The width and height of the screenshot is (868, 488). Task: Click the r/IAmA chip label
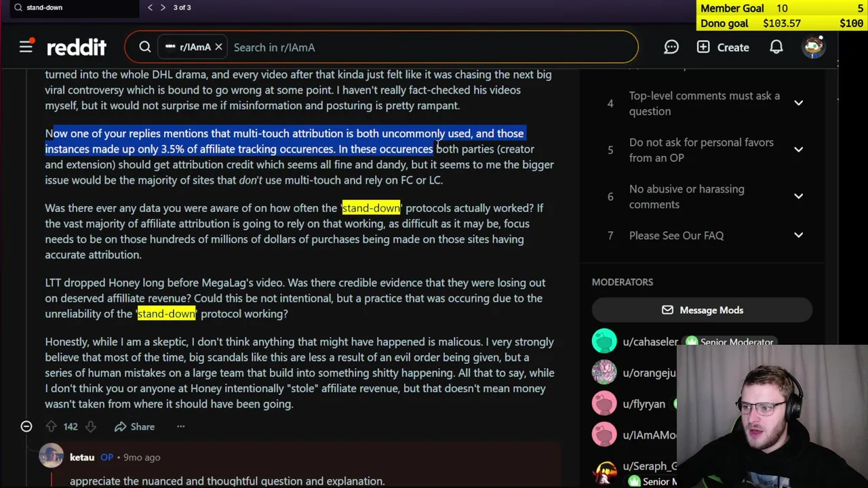coord(195,47)
